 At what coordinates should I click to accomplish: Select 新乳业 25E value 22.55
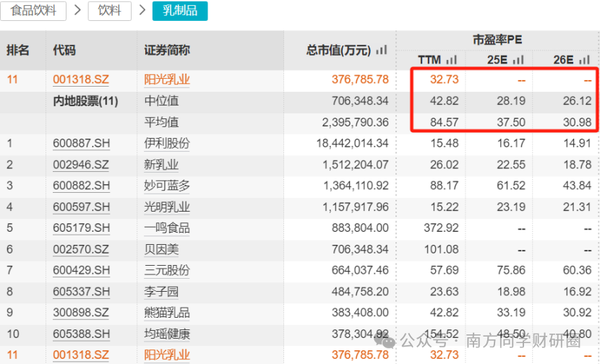[x=511, y=165]
